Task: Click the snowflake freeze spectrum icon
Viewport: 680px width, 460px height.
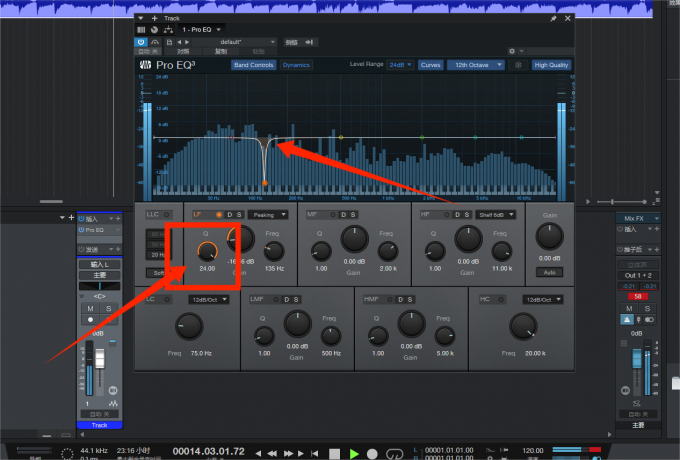Action: pyautogui.click(x=518, y=65)
